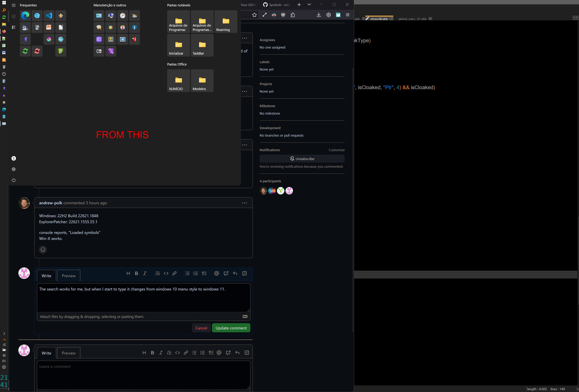Screen dimensions: 579x392
Task: Open the start menu hamburger options
Action: tap(14, 5)
